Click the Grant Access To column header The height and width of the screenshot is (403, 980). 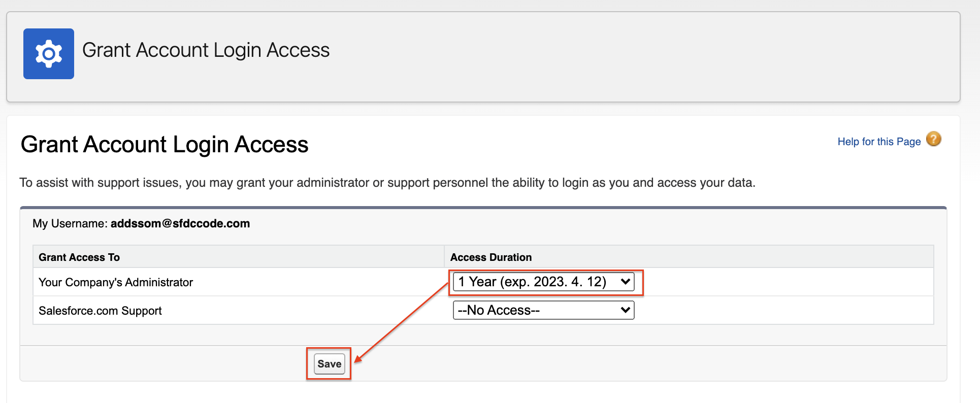point(79,257)
